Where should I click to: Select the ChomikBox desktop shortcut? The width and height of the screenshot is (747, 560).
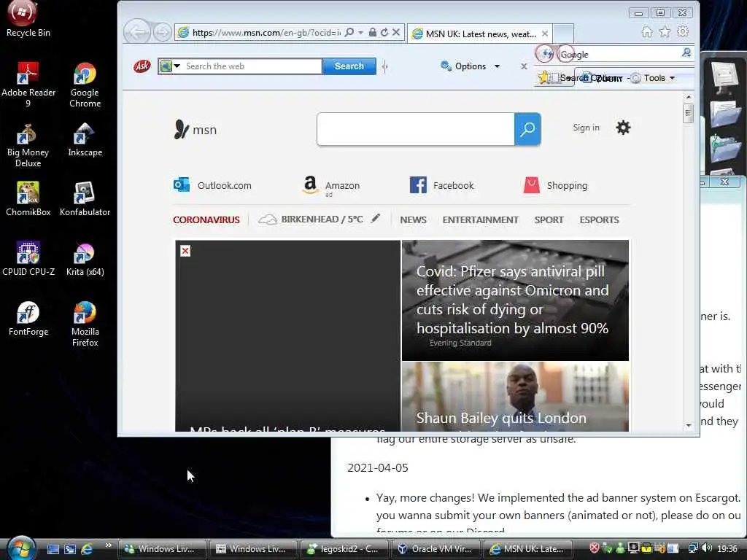coord(28,199)
